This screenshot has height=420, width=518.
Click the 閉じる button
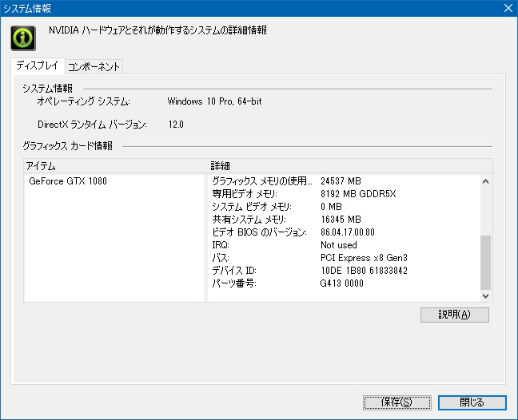[472, 402]
